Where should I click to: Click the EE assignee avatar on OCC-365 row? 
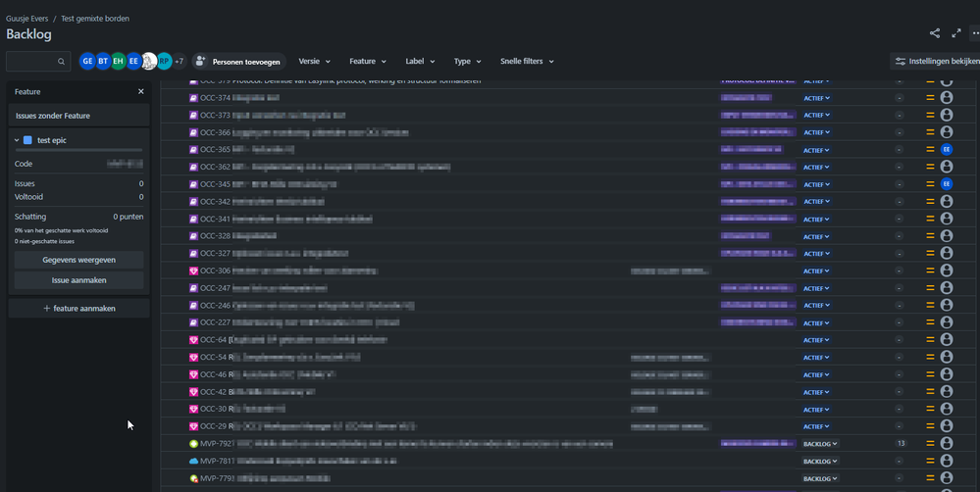[947, 149]
